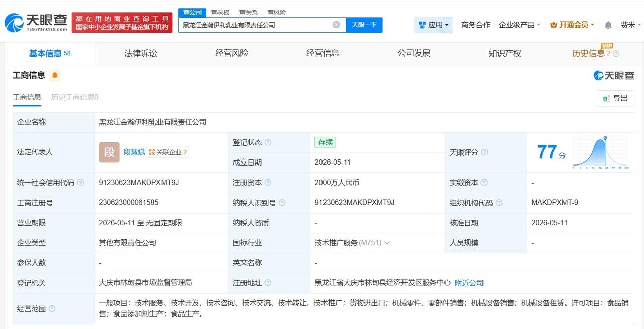Clear the search box with the X icon
The height and width of the screenshot is (329, 644).
point(336,24)
